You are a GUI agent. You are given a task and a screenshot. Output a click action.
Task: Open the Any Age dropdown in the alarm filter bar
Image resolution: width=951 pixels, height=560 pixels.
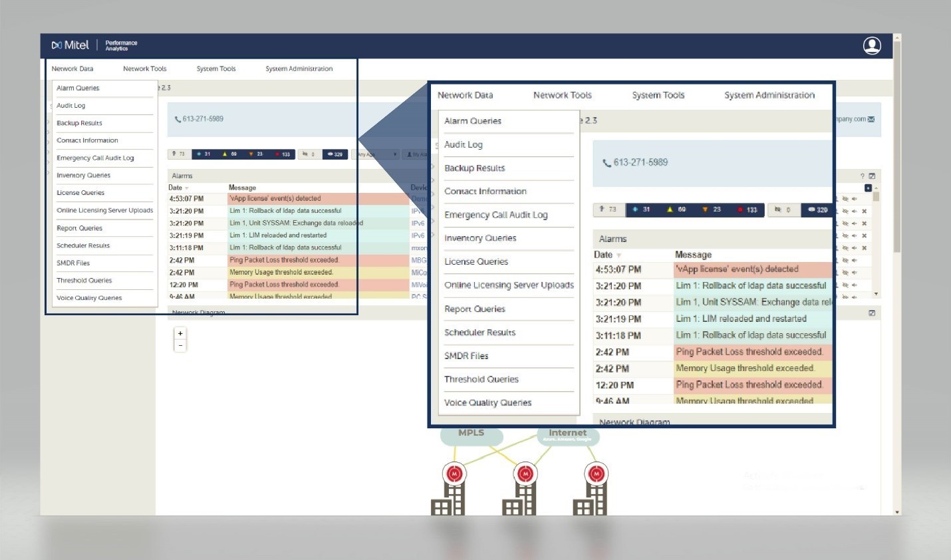pos(376,154)
